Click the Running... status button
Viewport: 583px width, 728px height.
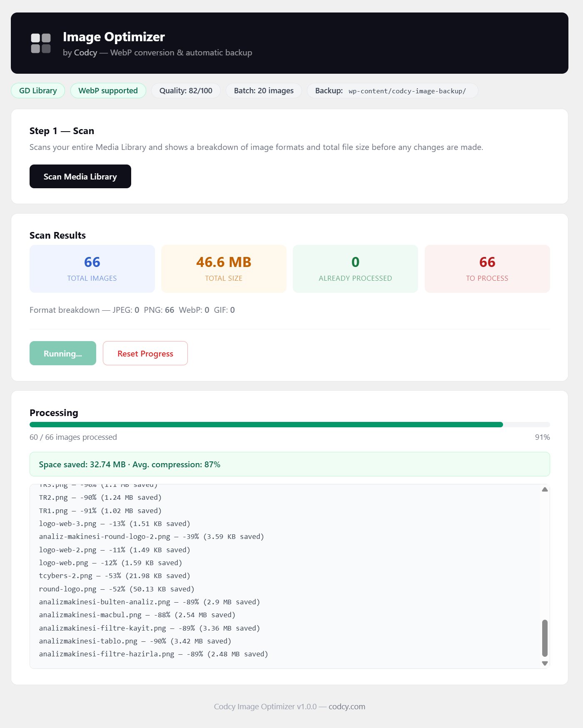[63, 354]
